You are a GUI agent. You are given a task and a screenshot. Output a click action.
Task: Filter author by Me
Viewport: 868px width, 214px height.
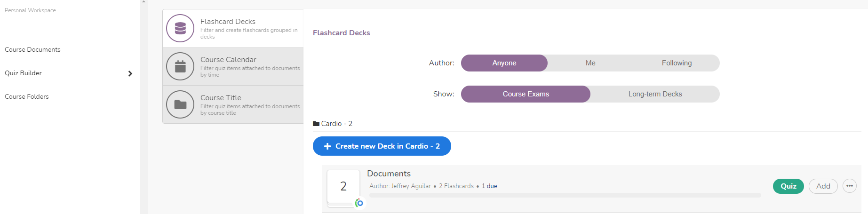click(590, 63)
